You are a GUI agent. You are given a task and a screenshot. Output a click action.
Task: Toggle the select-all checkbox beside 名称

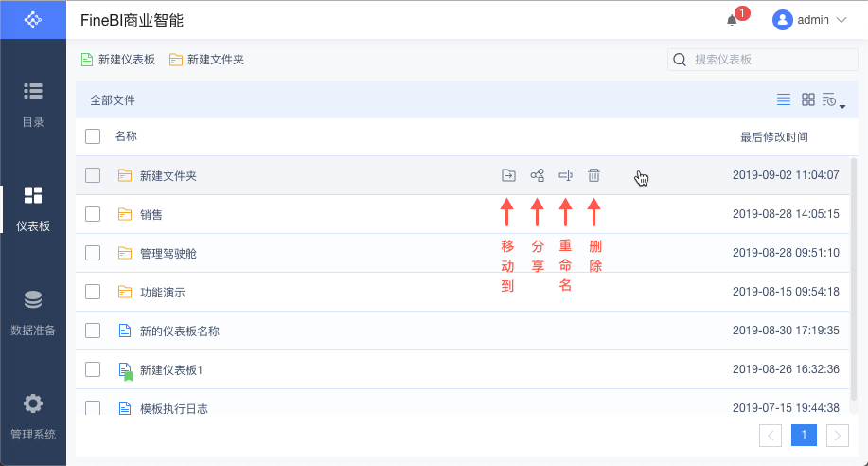pos(93,136)
